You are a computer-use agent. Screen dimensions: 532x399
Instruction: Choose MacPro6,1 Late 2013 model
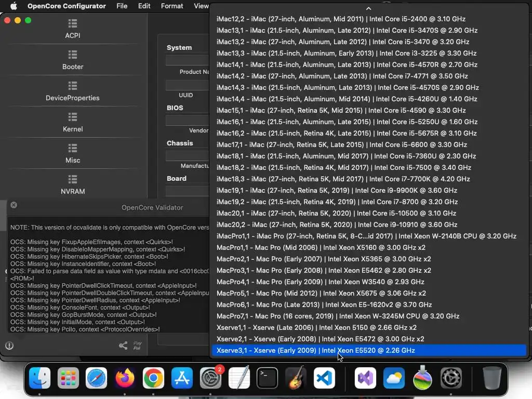click(369, 304)
